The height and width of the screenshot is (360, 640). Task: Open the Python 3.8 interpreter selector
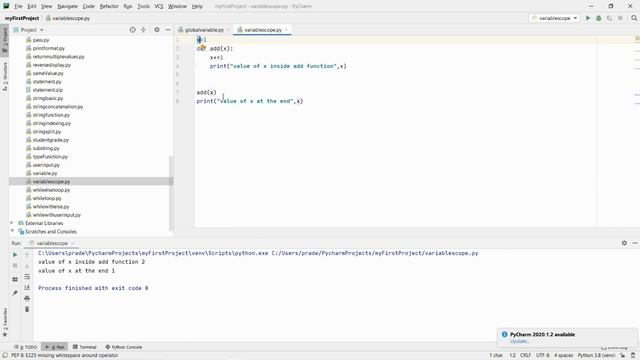[596, 356]
